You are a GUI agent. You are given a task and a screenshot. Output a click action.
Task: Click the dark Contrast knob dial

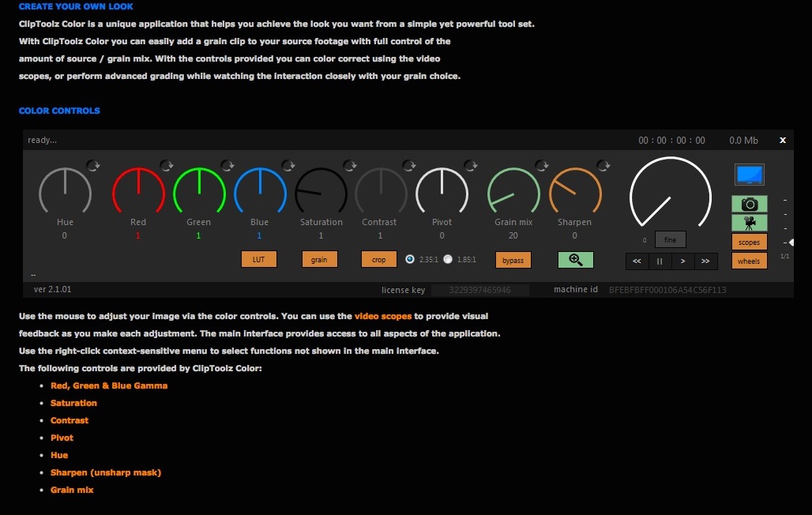pyautogui.click(x=382, y=190)
